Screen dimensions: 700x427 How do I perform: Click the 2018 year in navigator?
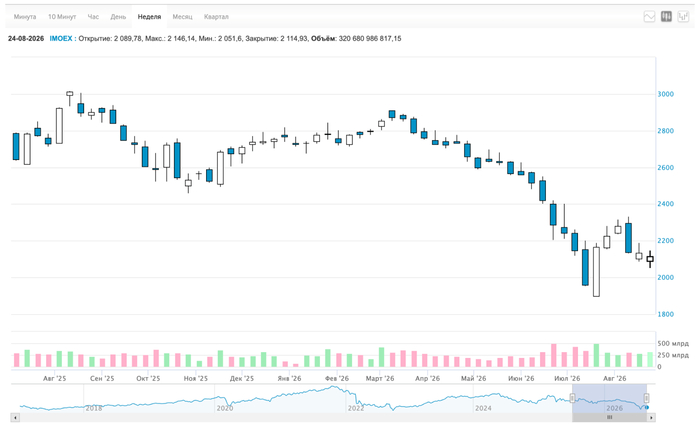[94, 408]
